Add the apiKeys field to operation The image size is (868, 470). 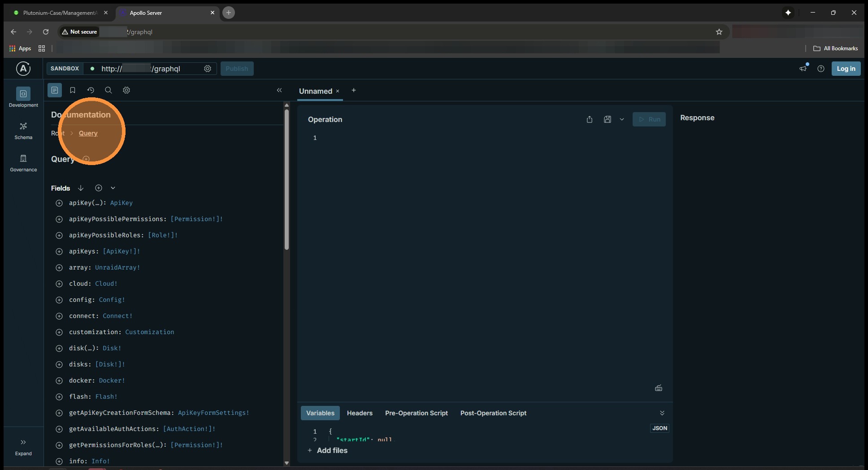[x=59, y=252]
